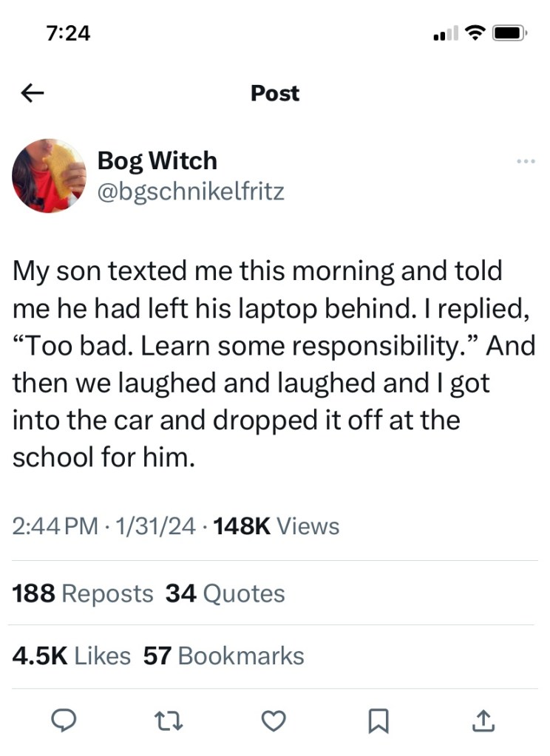Click the back arrow to leave the post
Viewport: 550px width, 756px height.
click(31, 92)
